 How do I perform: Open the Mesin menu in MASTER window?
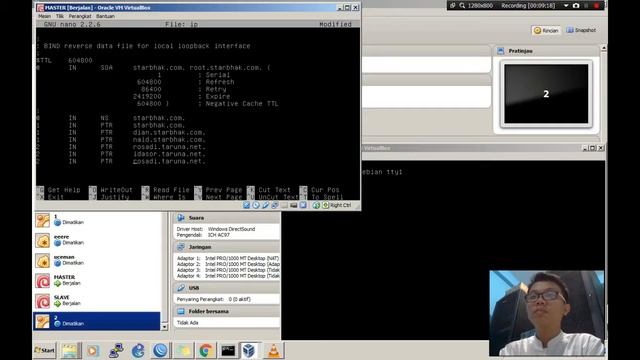point(44,16)
